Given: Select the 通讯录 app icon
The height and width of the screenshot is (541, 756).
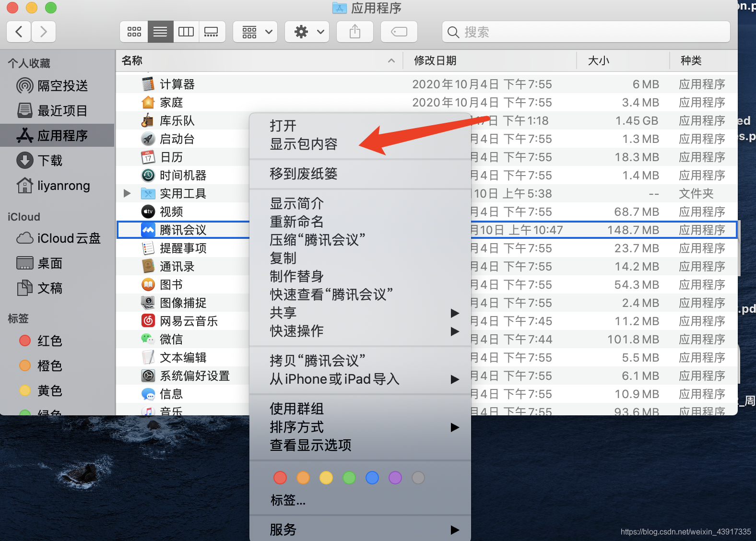Looking at the screenshot, I should click(148, 266).
